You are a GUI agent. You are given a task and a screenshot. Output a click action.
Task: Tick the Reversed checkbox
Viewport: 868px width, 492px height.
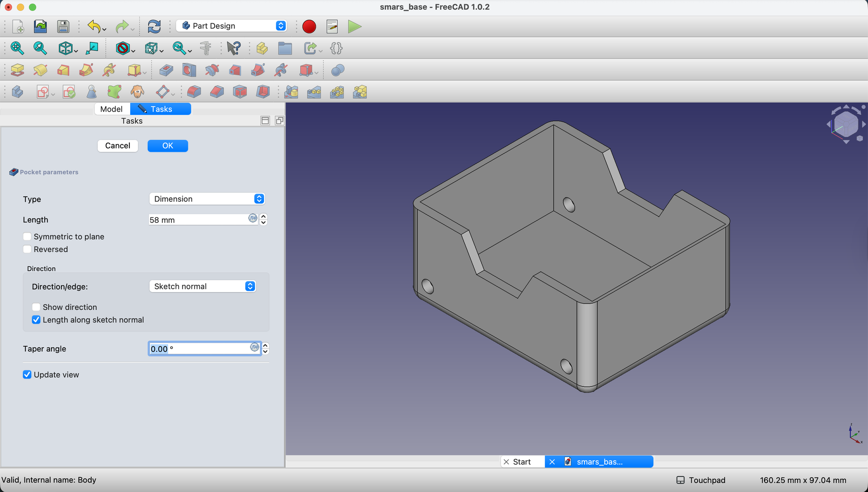(x=27, y=249)
